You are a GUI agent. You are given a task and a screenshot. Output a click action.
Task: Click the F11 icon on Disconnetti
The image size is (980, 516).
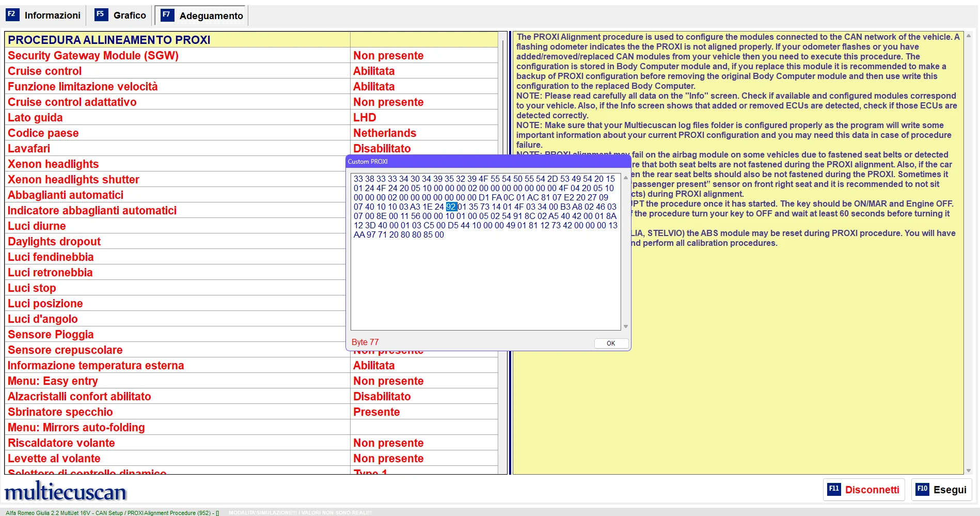834,489
